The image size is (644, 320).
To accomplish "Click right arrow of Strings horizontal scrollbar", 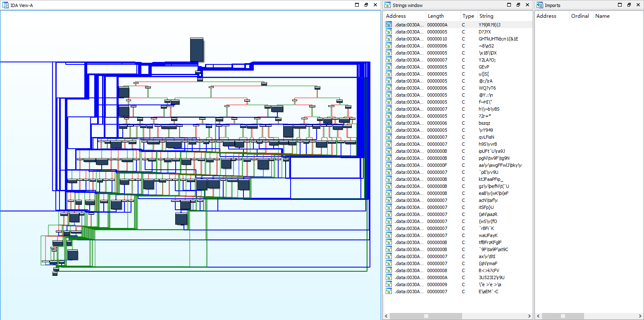I will click(x=529, y=316).
